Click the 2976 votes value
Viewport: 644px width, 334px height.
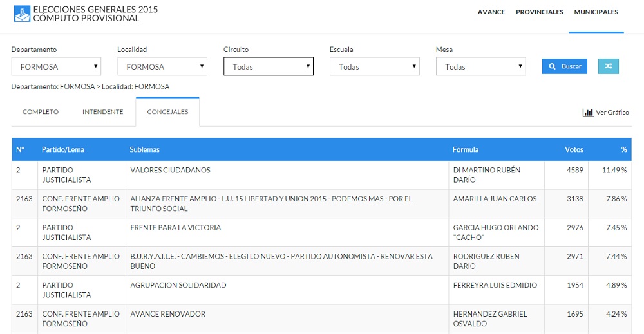pos(575,227)
